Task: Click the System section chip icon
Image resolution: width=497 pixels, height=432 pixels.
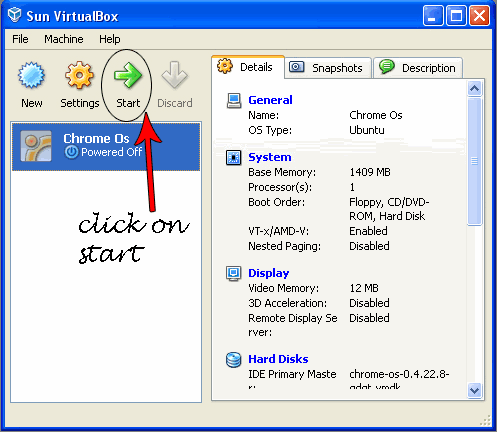Action: 233,158
